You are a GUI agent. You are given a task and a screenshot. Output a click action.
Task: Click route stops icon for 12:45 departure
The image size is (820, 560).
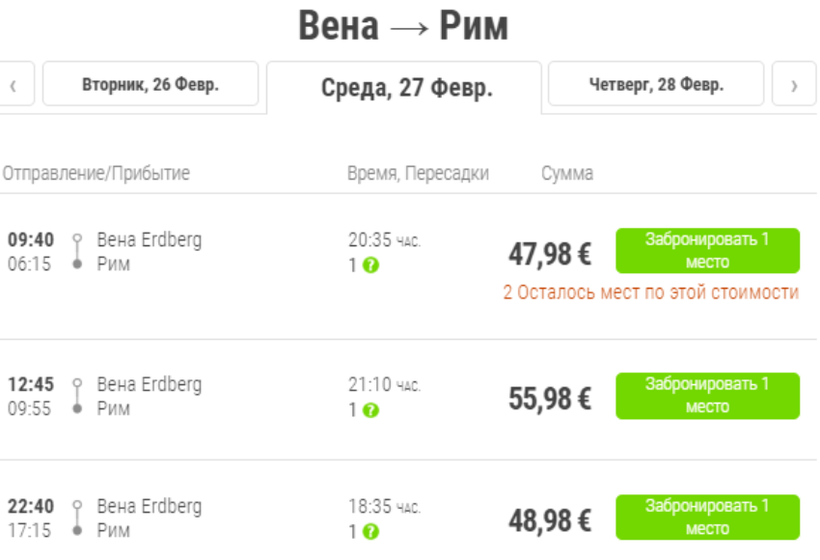pos(77,396)
